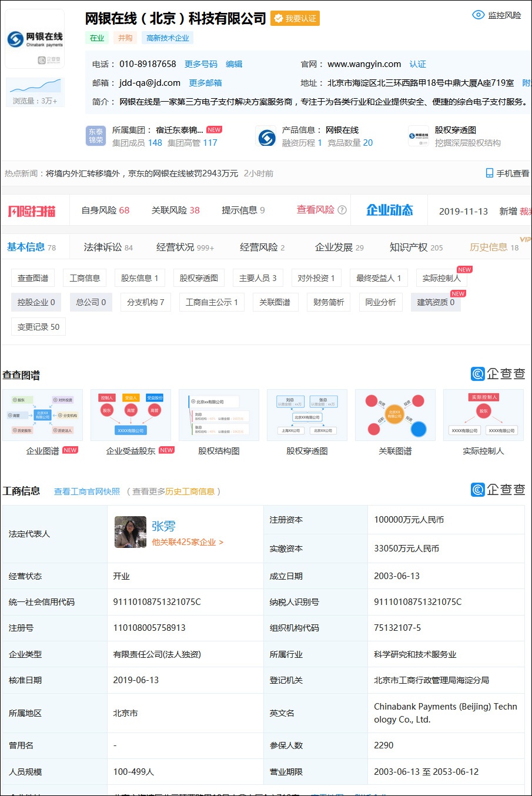Viewport: 532px width, 796px height.
Task: Open the 企业图谱 diagram thumbnail
Action: (43, 415)
